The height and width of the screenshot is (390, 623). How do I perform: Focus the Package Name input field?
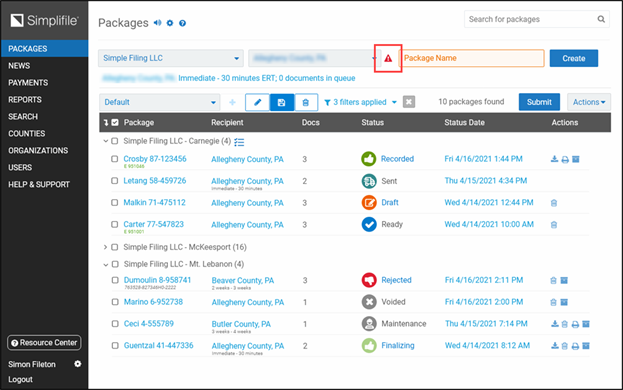pyautogui.click(x=472, y=58)
